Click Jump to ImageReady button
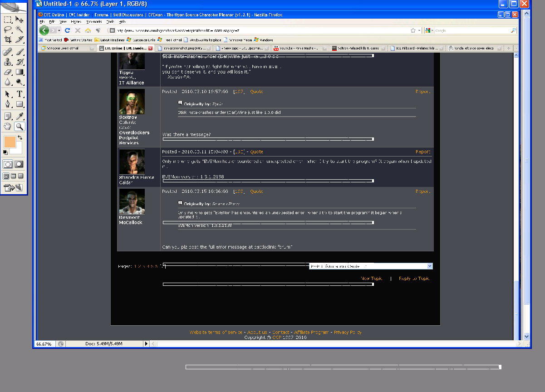The width and height of the screenshot is (545, 392). 14,187
